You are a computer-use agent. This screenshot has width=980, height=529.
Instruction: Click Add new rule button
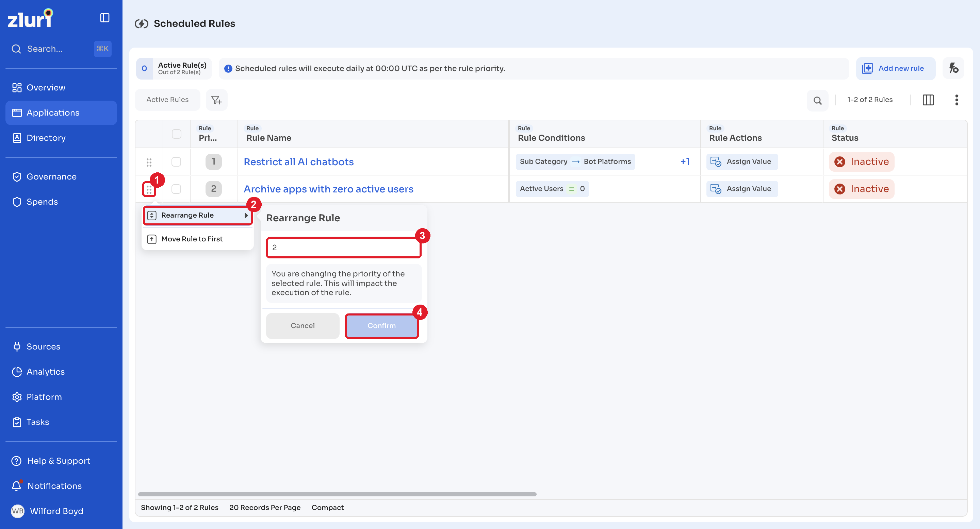coord(896,68)
